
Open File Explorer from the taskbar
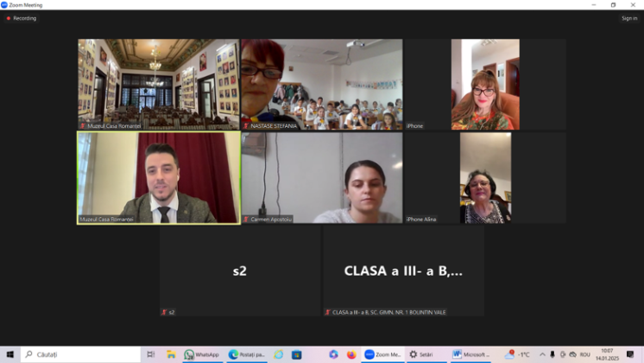coord(171,354)
